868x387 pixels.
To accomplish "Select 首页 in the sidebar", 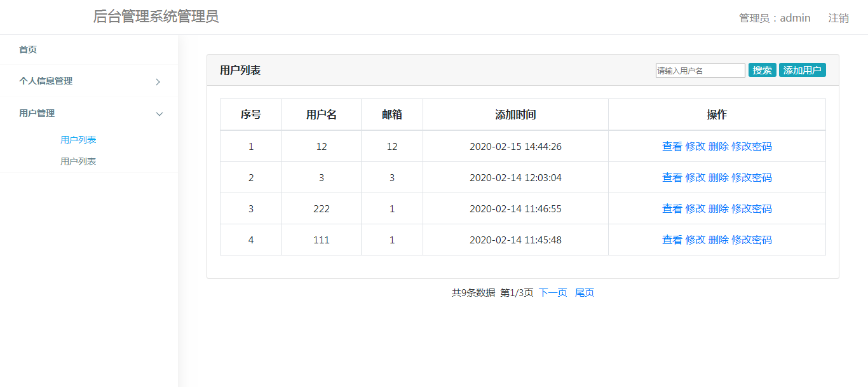I will click(27, 49).
